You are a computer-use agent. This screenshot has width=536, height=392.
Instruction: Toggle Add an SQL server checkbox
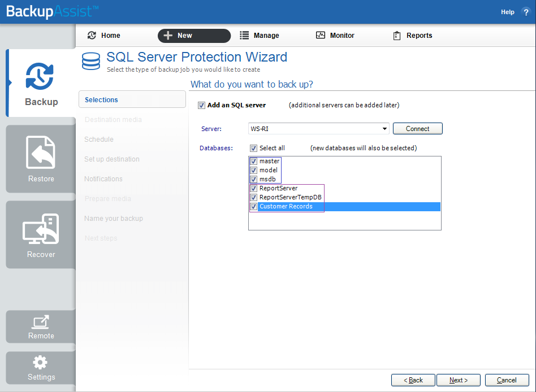(201, 106)
